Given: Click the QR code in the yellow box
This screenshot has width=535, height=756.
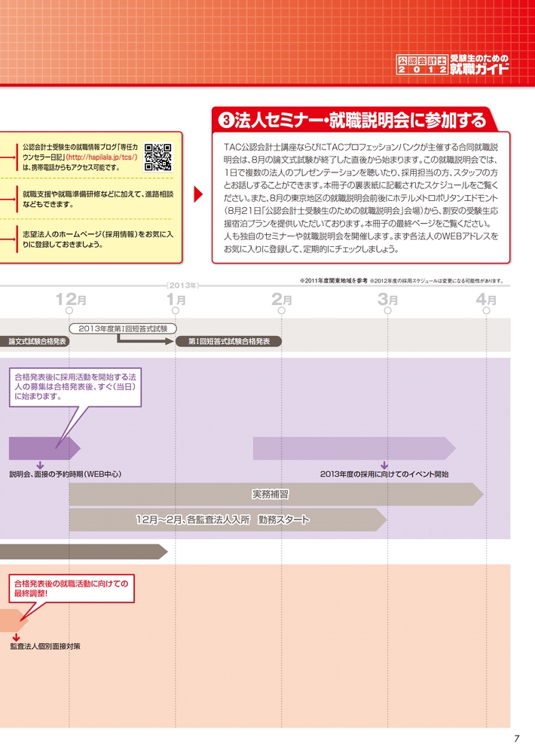Looking at the screenshot, I should (x=158, y=157).
